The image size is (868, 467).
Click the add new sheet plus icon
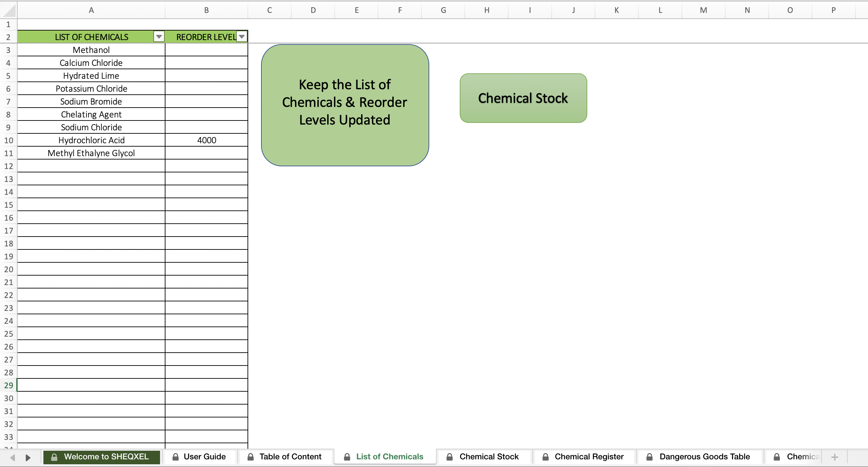835,457
